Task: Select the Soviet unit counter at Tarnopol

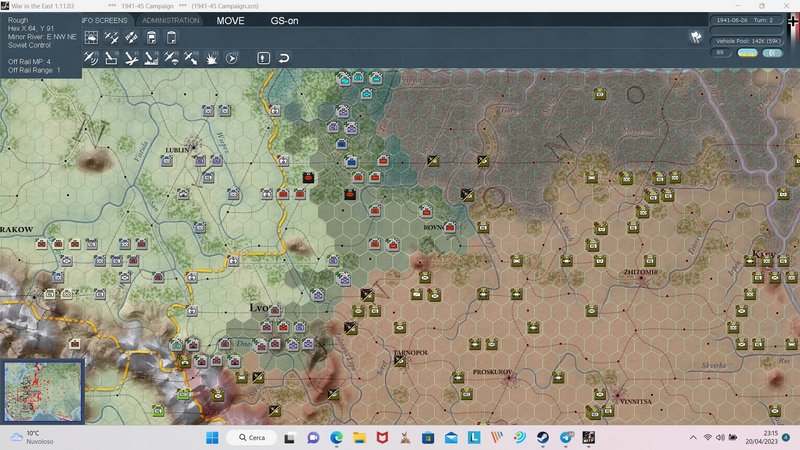Action: pos(400,362)
